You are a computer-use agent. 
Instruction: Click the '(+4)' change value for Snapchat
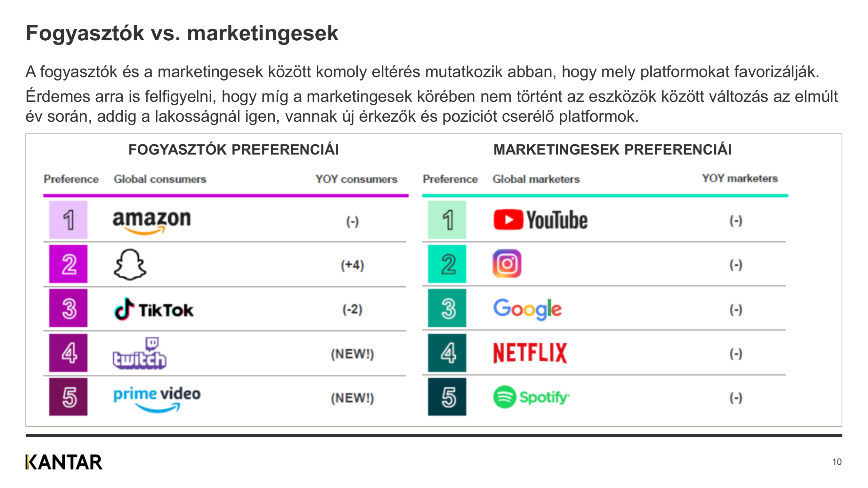(x=352, y=265)
